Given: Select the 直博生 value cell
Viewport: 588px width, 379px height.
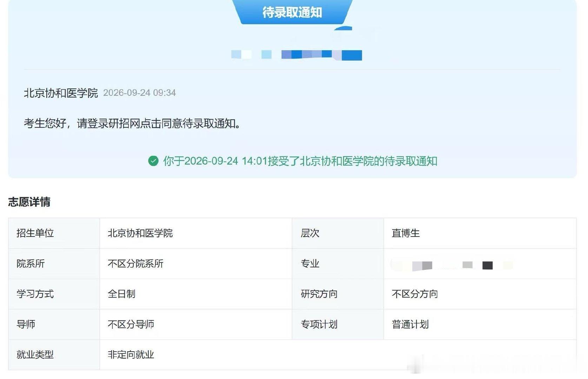Looking at the screenshot, I should pos(480,233).
